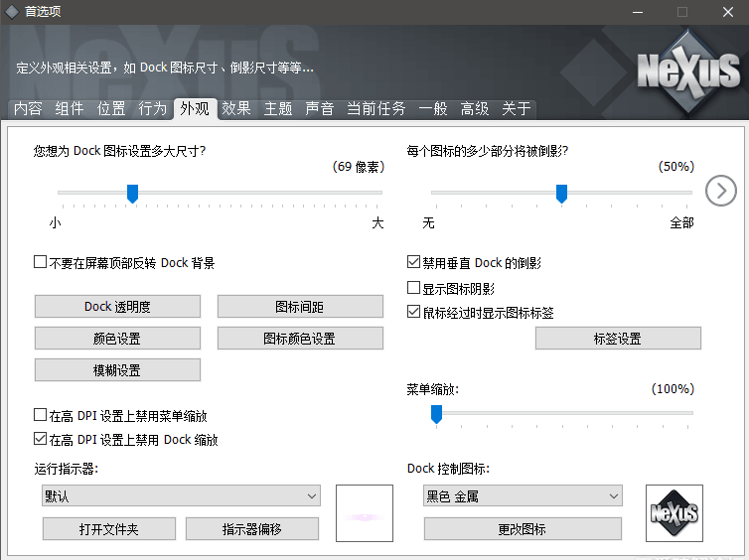Switch to the 效果 tab
The height and width of the screenshot is (560, 749).
tap(236, 109)
